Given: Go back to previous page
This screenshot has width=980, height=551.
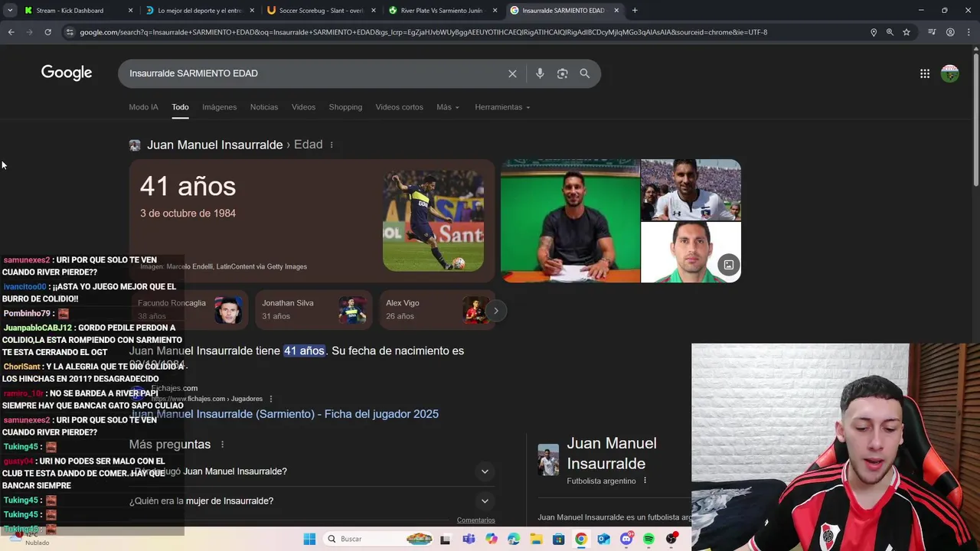Looking at the screenshot, I should tap(11, 32).
